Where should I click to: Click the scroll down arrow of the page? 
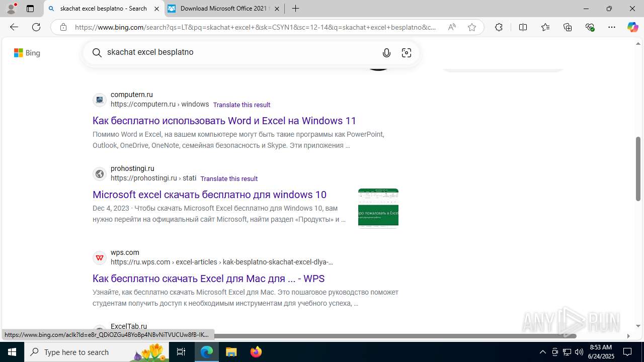pyautogui.click(x=638, y=326)
